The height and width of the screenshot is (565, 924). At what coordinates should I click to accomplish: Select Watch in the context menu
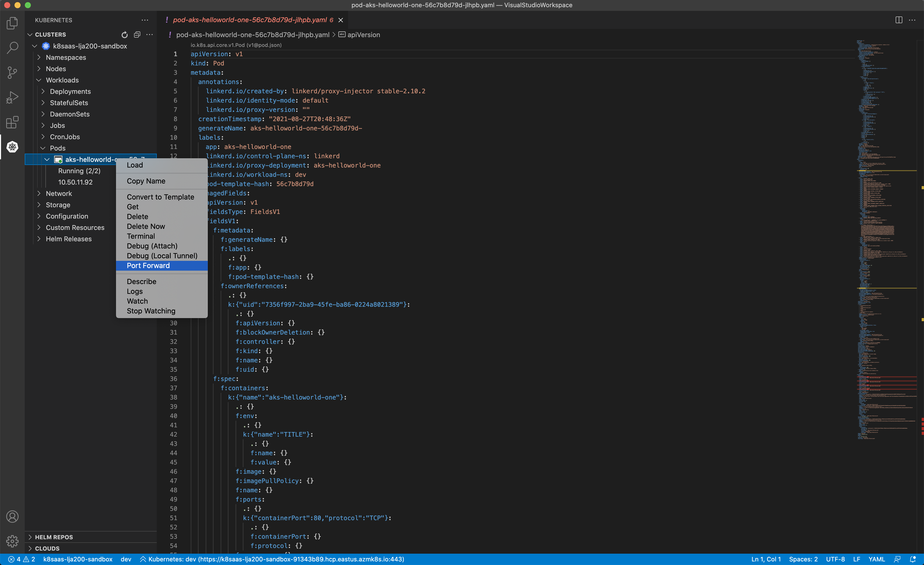coord(162,301)
